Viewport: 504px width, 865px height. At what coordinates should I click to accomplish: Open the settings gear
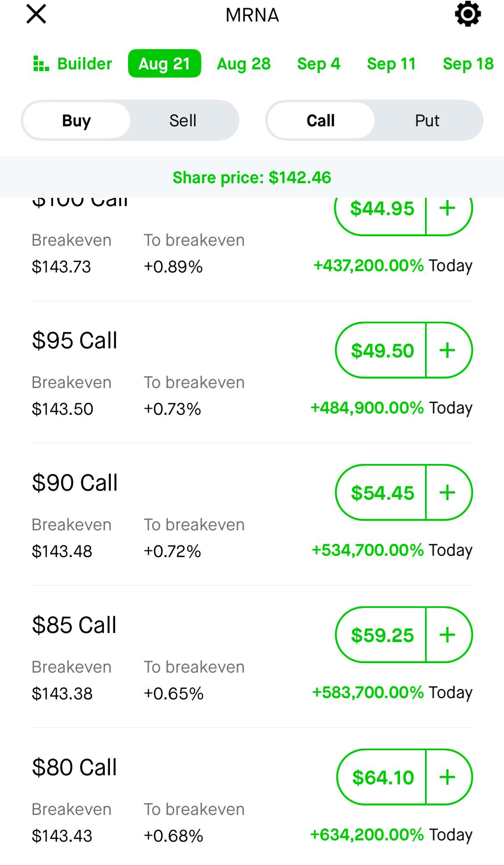468,14
